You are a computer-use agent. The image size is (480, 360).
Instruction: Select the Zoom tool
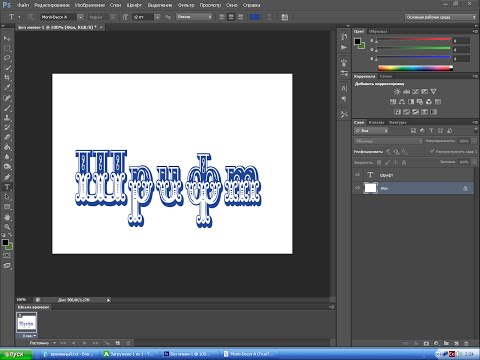[x=7, y=227]
